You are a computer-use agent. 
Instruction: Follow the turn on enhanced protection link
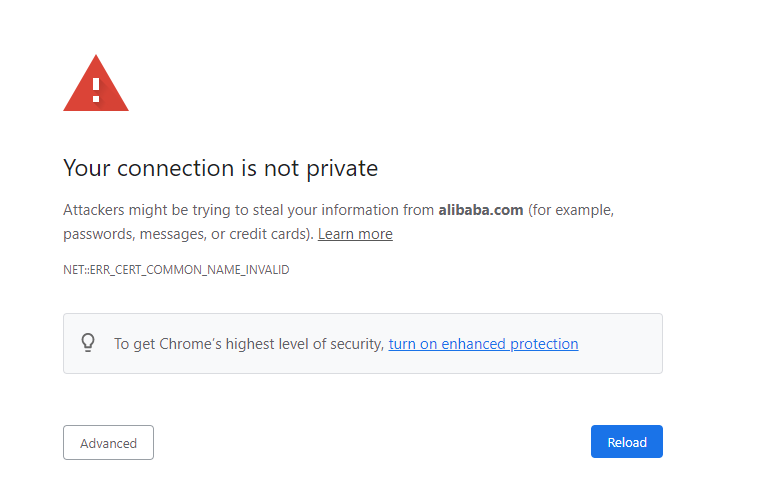[x=483, y=344]
